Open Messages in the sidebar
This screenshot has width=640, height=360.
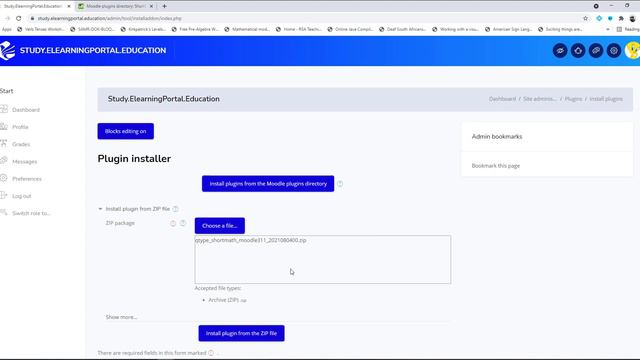[24, 162]
